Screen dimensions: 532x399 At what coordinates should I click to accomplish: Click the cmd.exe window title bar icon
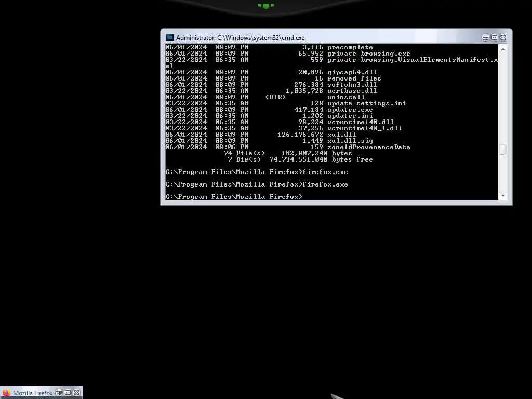pyautogui.click(x=170, y=37)
